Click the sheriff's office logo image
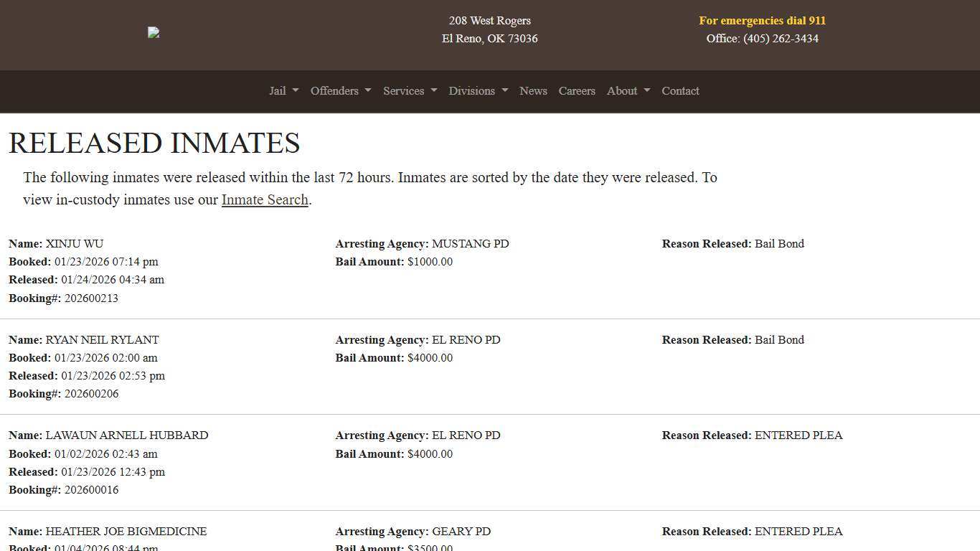Screen dimensions: 980x551 [x=154, y=32]
